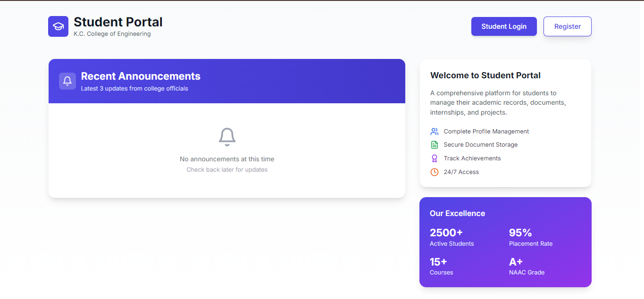644x299 pixels.
Task: Click the large gray bell icon
Action: (227, 137)
